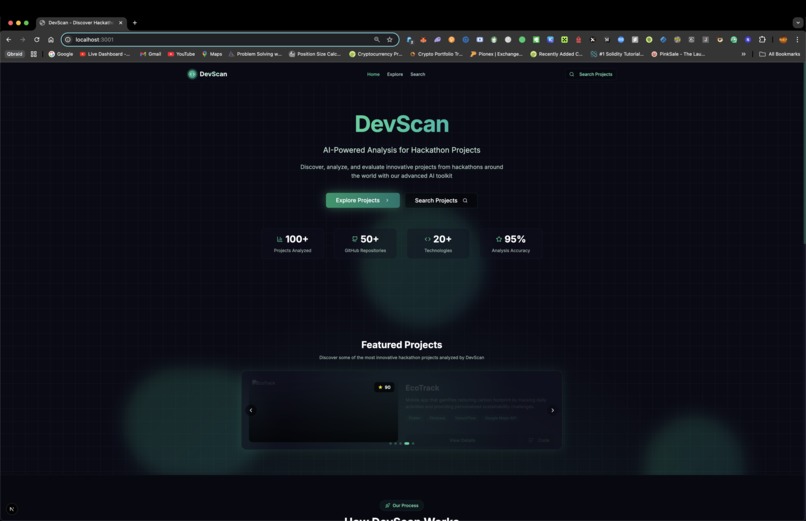Expand the tab search dropdown arrow
This screenshot has width=806, height=521.
click(797, 23)
